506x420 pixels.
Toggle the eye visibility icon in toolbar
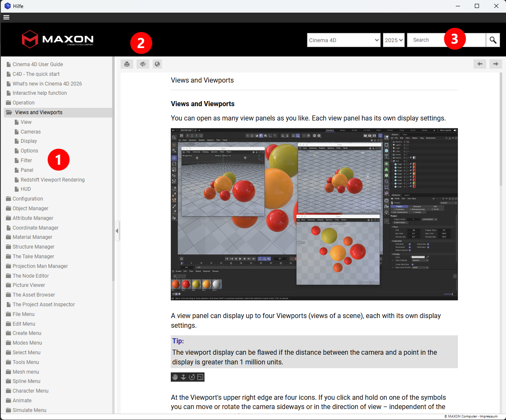click(x=143, y=64)
